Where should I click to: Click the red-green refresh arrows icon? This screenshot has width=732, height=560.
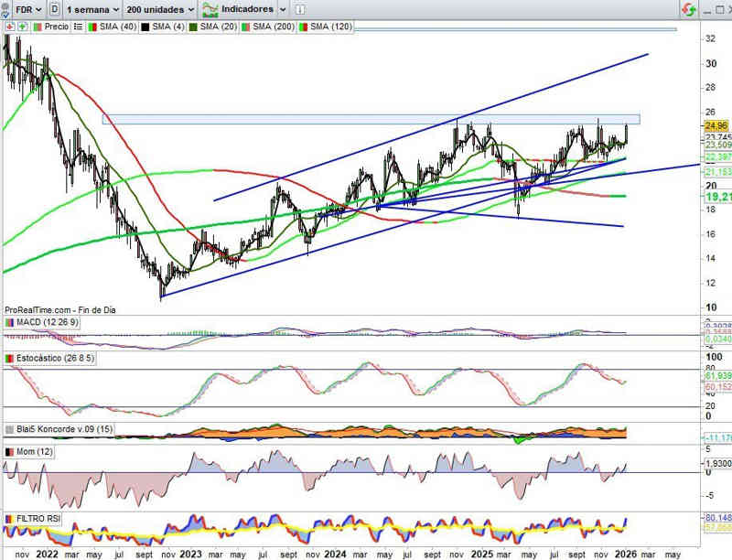point(687,9)
